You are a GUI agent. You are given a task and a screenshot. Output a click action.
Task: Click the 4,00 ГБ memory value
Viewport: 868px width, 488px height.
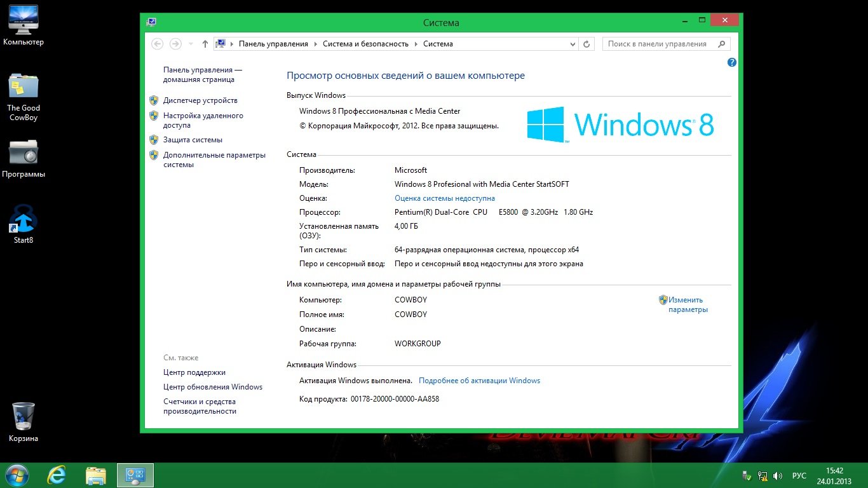point(406,226)
